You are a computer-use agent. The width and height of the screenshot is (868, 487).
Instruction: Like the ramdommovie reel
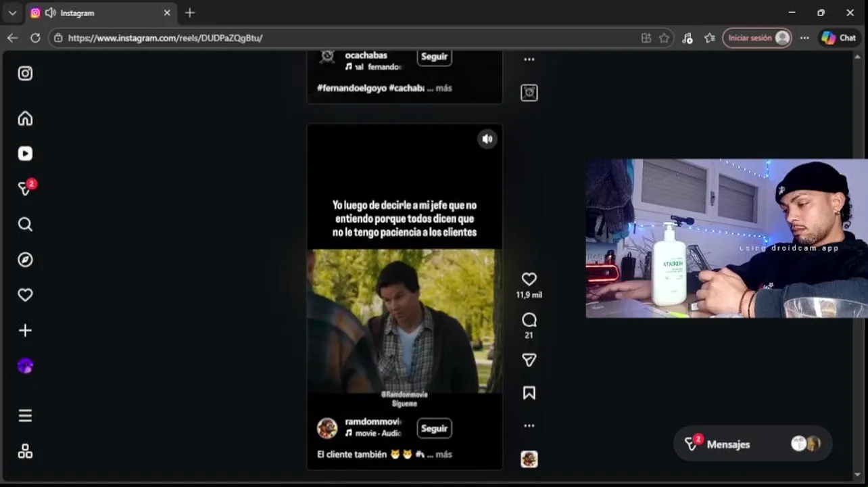coord(529,279)
